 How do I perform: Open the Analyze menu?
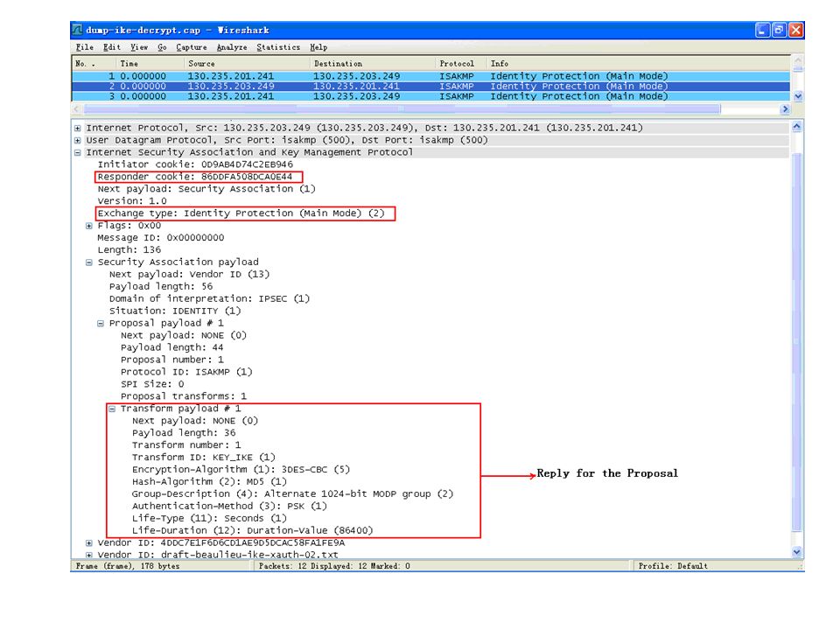click(232, 47)
